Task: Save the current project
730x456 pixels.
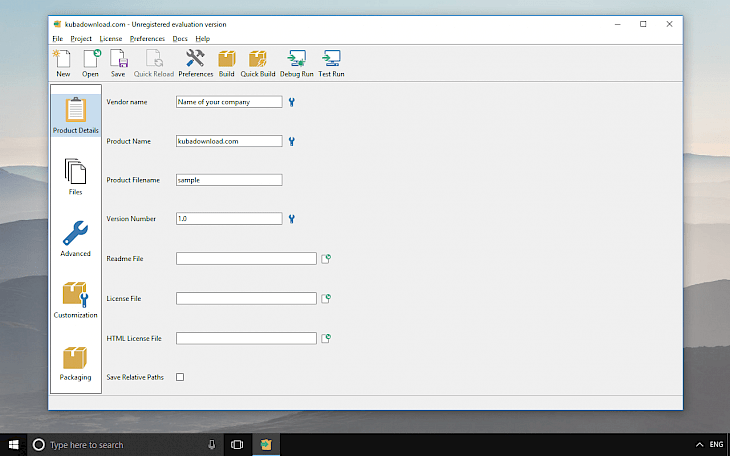Action: tap(118, 63)
